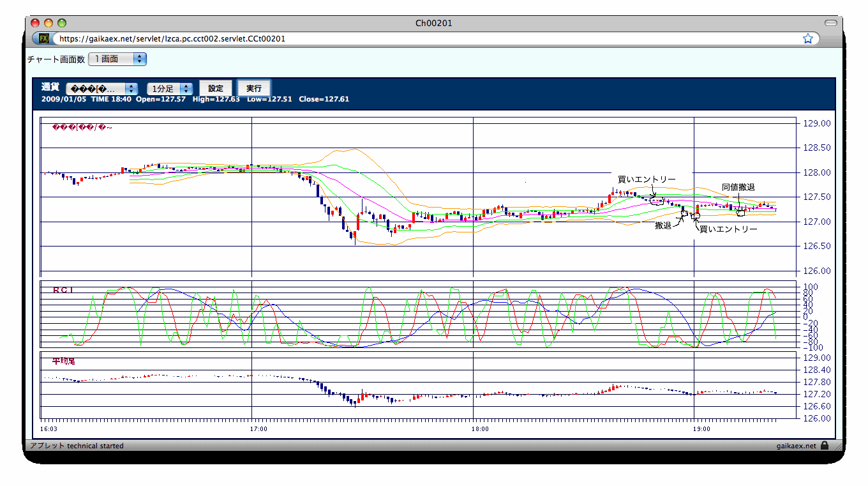The width and height of the screenshot is (868, 486).
Task: Click the 平均足 panel label
Action: 63,361
